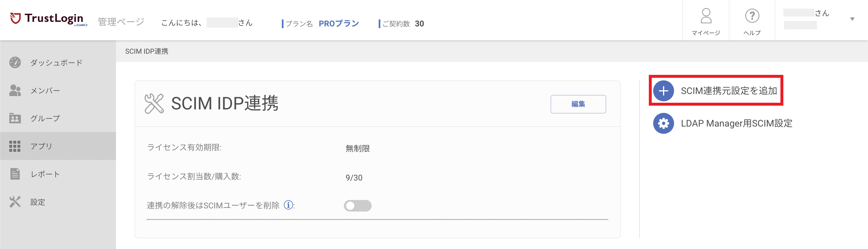Click the TrustLogin shield logo

click(x=15, y=18)
